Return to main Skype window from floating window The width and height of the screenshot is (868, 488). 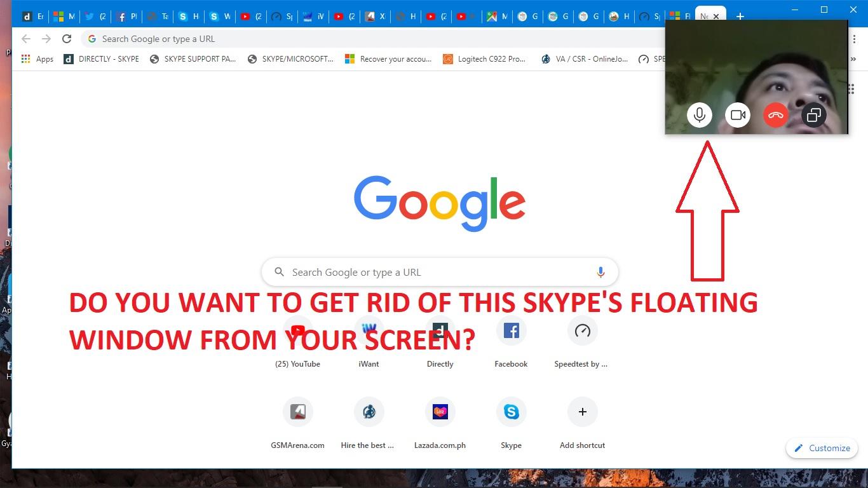(813, 115)
